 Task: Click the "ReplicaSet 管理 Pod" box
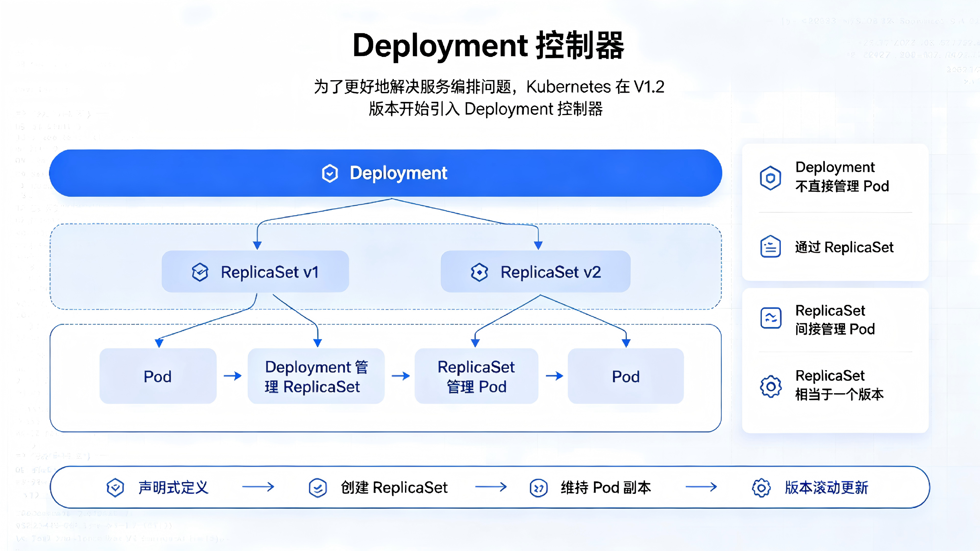click(x=476, y=376)
